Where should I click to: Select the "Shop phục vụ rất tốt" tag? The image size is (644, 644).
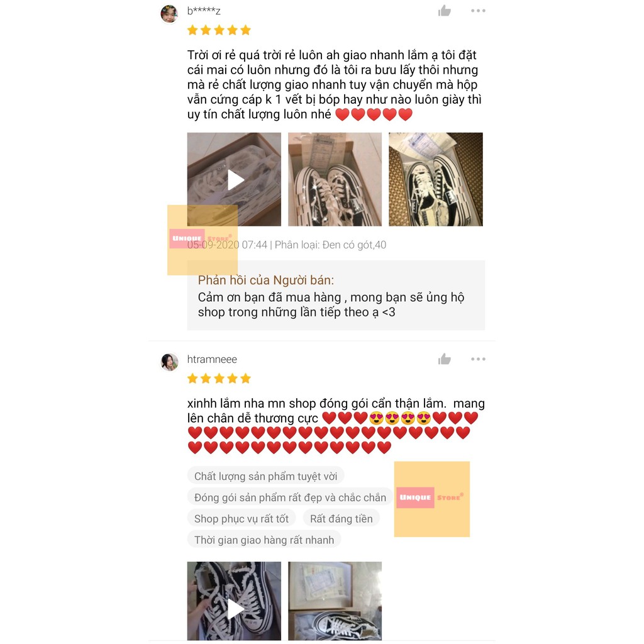point(241,519)
